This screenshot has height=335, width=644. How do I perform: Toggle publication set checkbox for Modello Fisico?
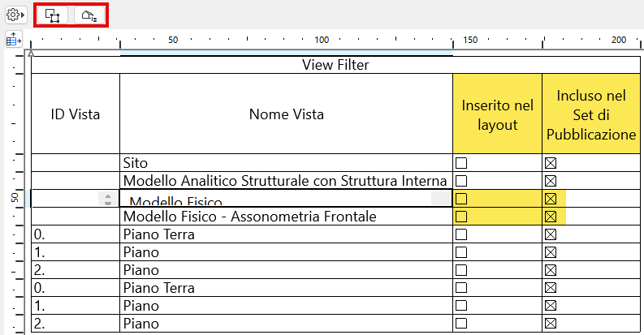(x=550, y=199)
